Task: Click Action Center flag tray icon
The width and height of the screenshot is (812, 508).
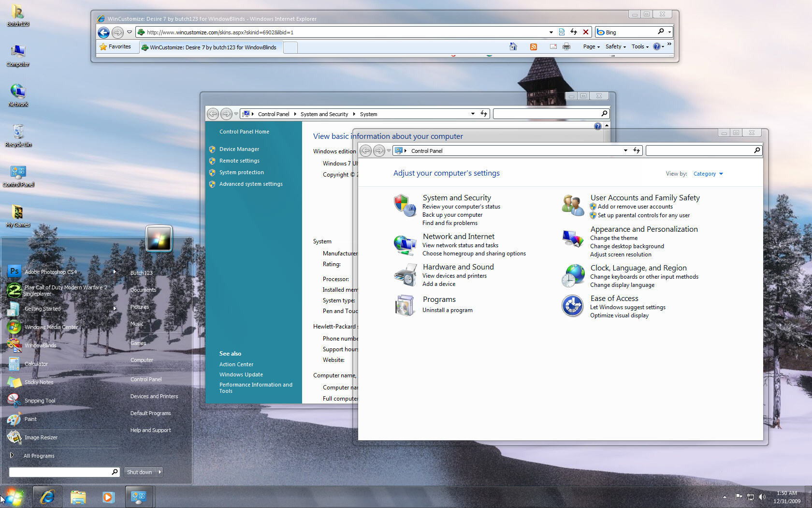Action: (x=739, y=497)
